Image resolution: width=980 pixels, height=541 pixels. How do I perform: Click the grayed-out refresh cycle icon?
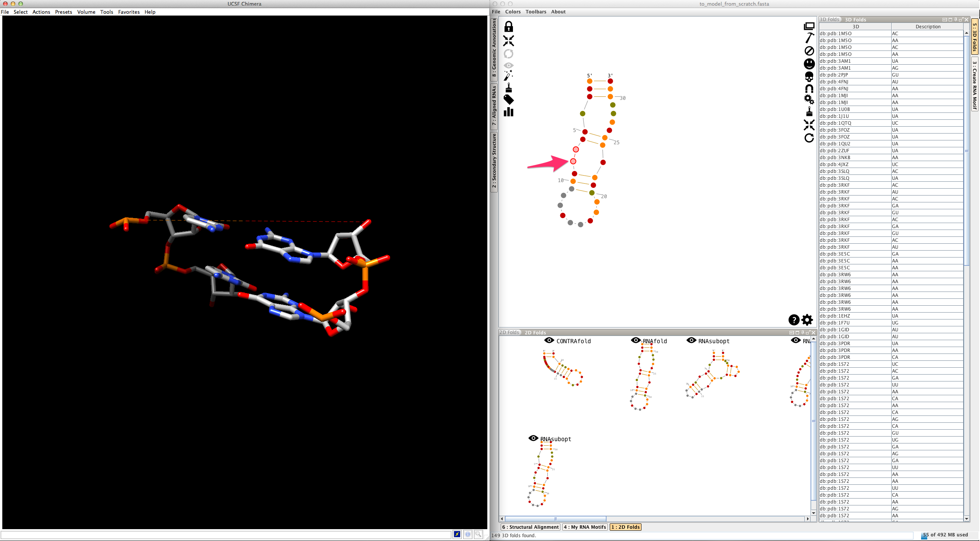click(508, 54)
